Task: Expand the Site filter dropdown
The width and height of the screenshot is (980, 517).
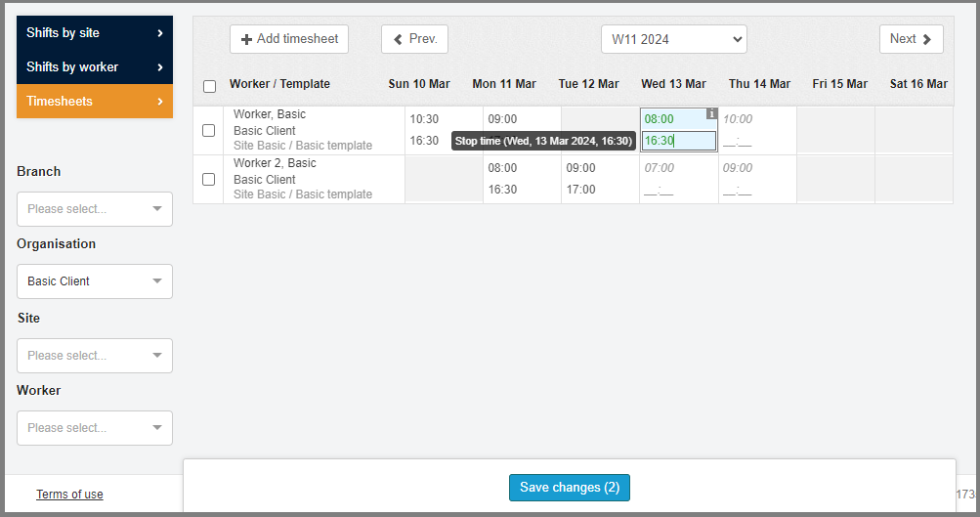Action: click(95, 356)
